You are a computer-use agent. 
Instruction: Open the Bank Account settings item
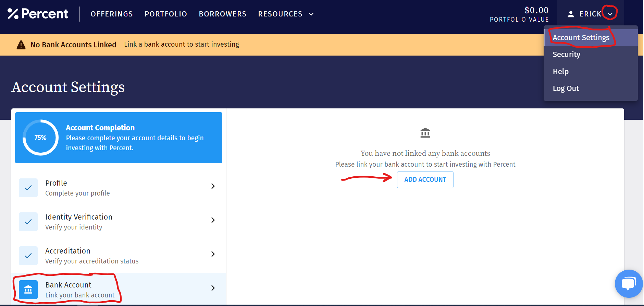coord(119,289)
